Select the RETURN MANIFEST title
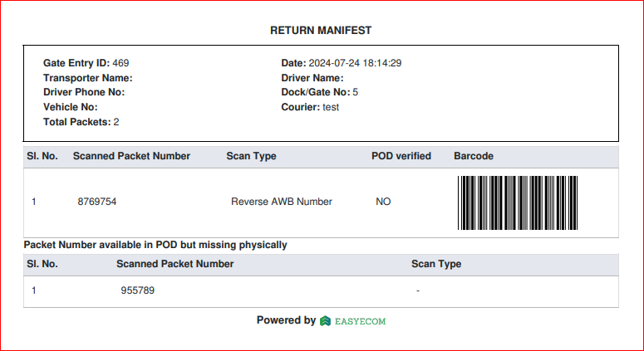The width and height of the screenshot is (644, 351). click(321, 31)
